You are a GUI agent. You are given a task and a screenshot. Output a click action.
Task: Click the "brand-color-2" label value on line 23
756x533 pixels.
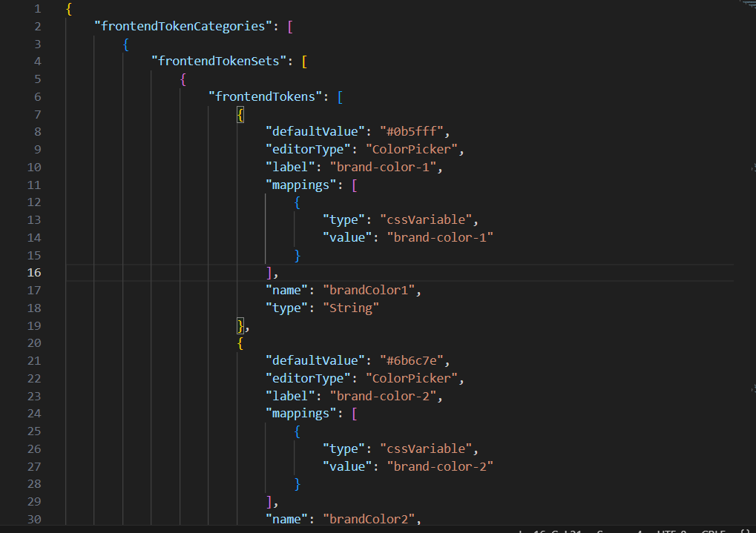[383, 396]
